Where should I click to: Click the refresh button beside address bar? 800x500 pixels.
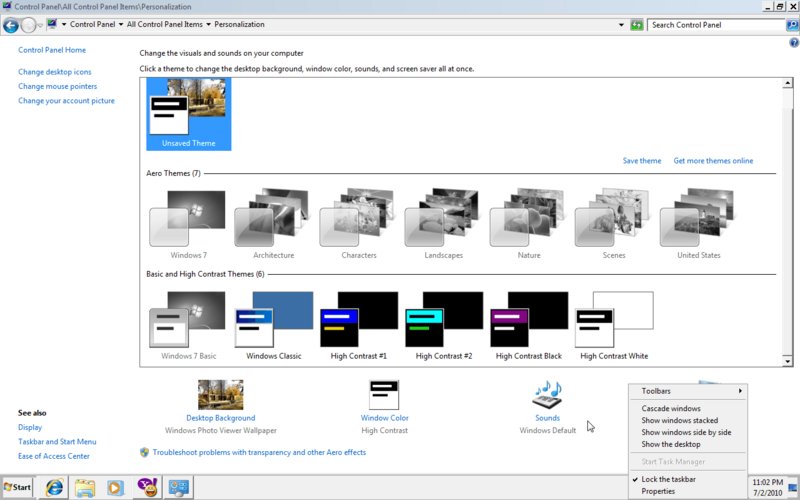(636, 24)
